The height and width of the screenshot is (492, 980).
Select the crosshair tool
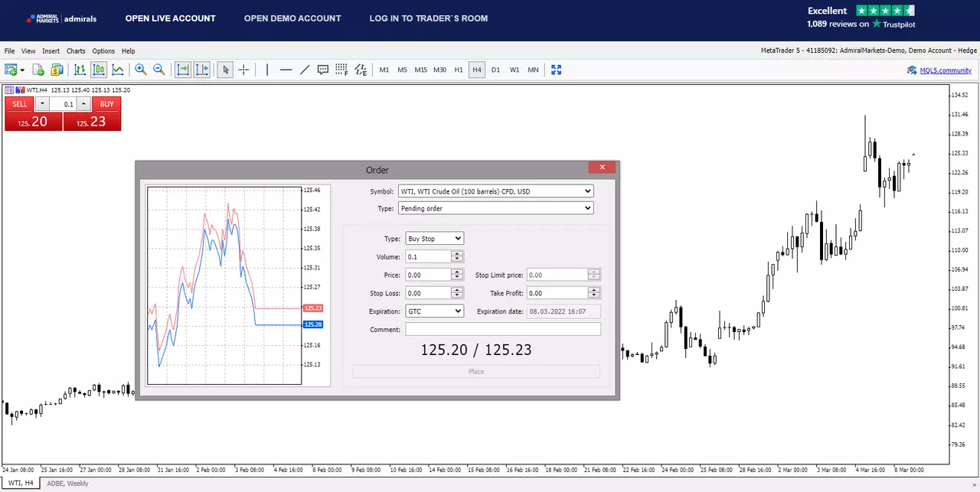244,70
